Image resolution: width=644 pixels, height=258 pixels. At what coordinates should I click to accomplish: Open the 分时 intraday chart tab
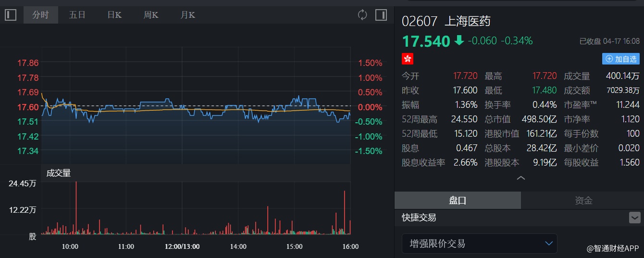point(40,15)
